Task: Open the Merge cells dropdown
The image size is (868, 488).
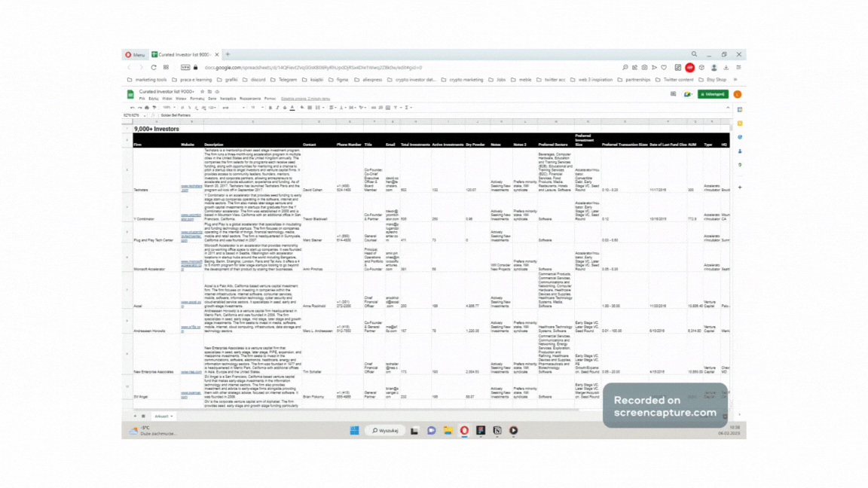Action: coord(319,108)
